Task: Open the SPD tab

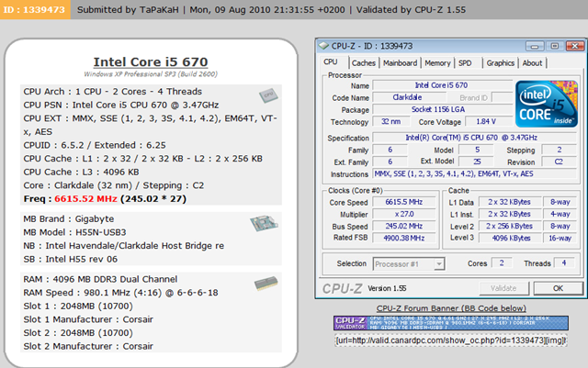Action: [x=465, y=63]
